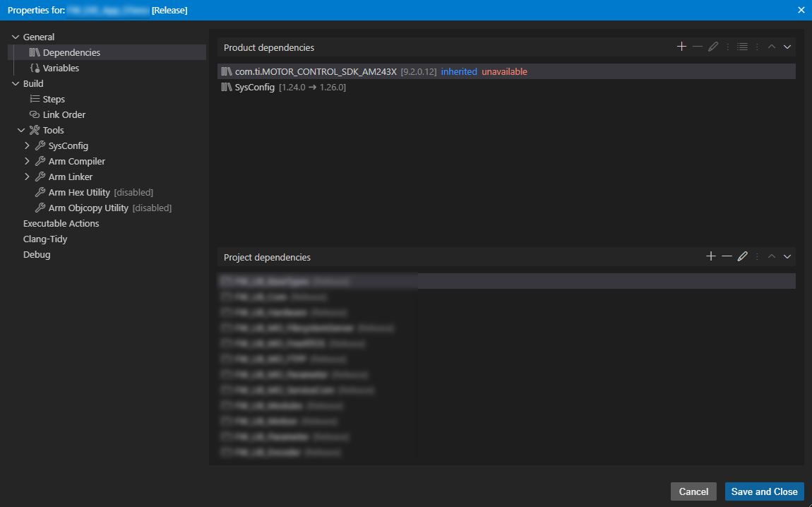Screen dimensions: 812x507
Task: Add a new project dependency
Action: [711, 256]
